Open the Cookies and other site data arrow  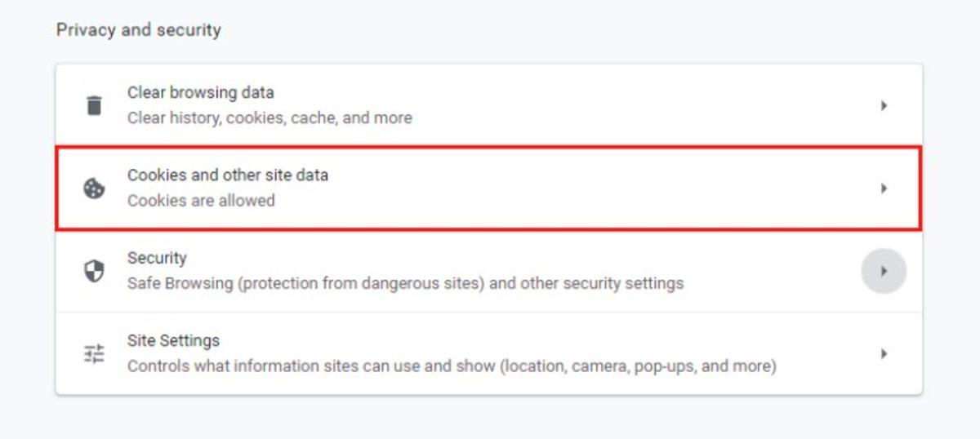click(x=884, y=188)
